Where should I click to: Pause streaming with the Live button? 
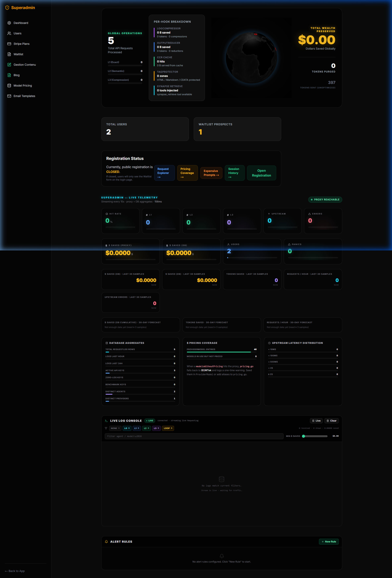click(316, 421)
